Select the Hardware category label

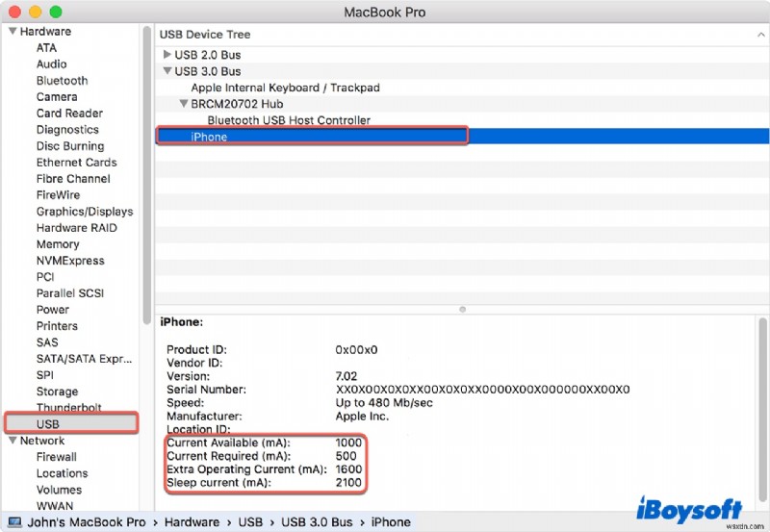point(45,31)
